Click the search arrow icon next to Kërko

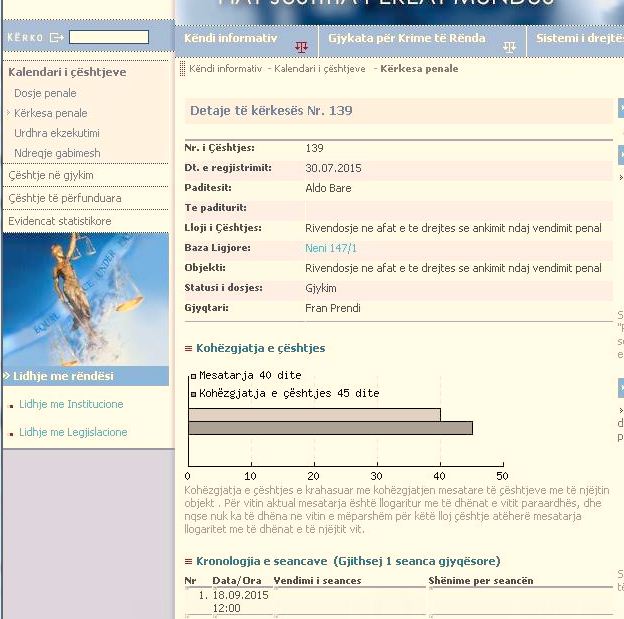(x=56, y=38)
